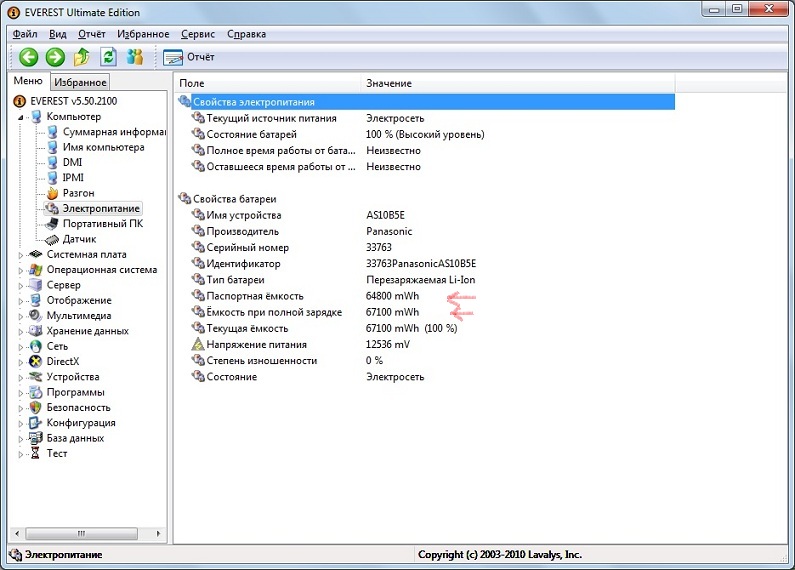Click the tree scrollbar right arrow

158,533
